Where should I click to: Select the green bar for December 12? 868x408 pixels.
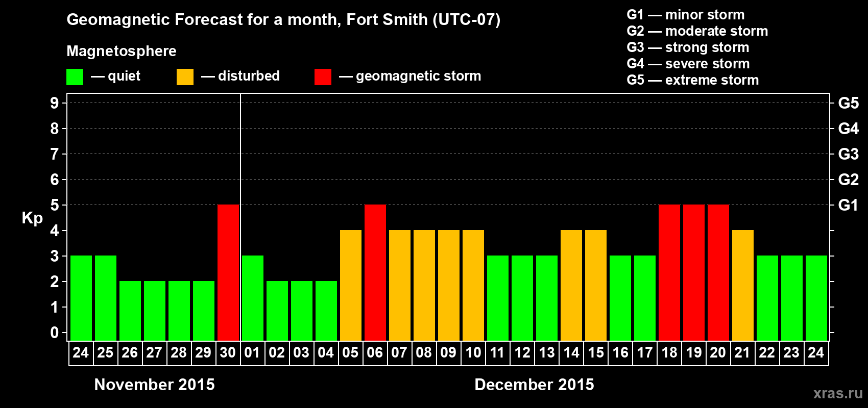click(x=522, y=298)
